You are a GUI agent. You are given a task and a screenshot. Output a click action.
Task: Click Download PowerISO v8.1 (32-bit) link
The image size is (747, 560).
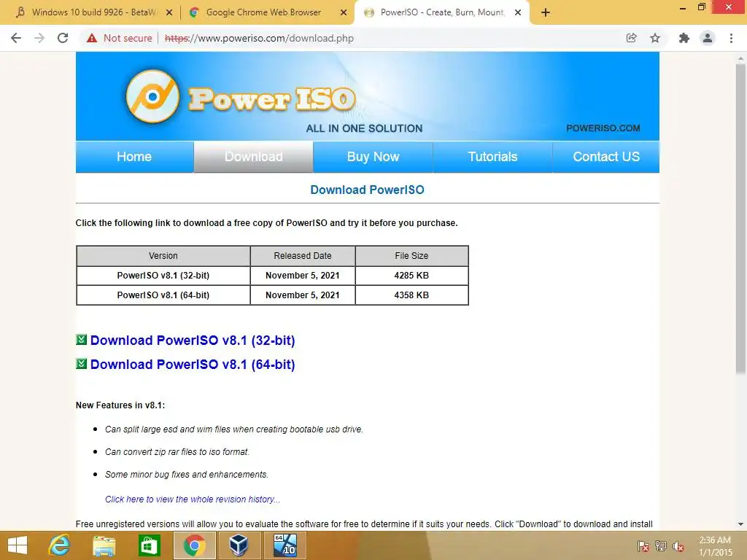(x=193, y=341)
